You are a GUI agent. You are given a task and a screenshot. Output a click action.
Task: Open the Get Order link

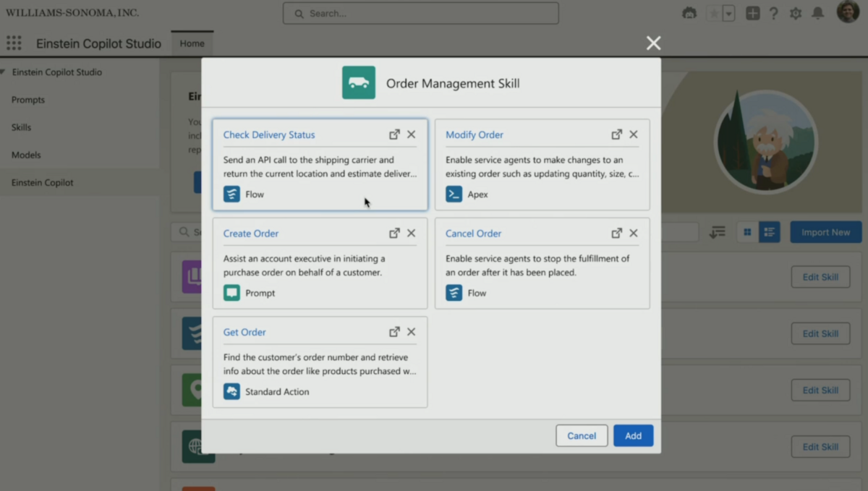point(244,332)
